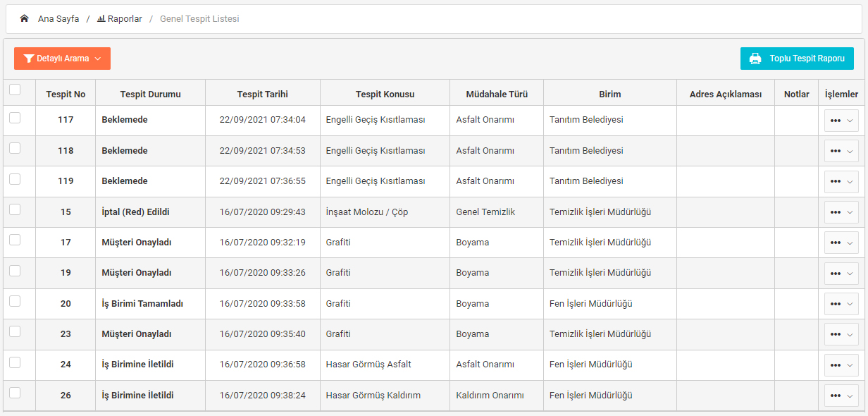Expand actions chevron for record 119
868x416 pixels.
[x=850, y=182]
